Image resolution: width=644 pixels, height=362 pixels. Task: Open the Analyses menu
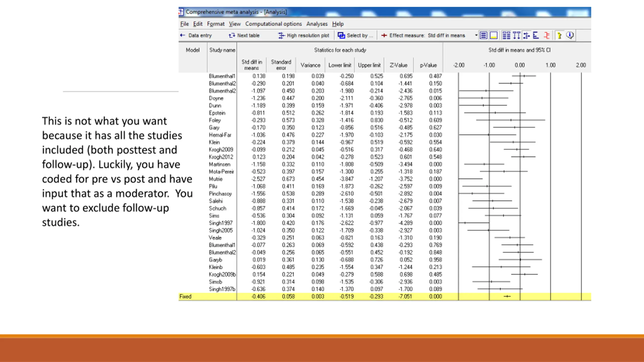(317, 24)
